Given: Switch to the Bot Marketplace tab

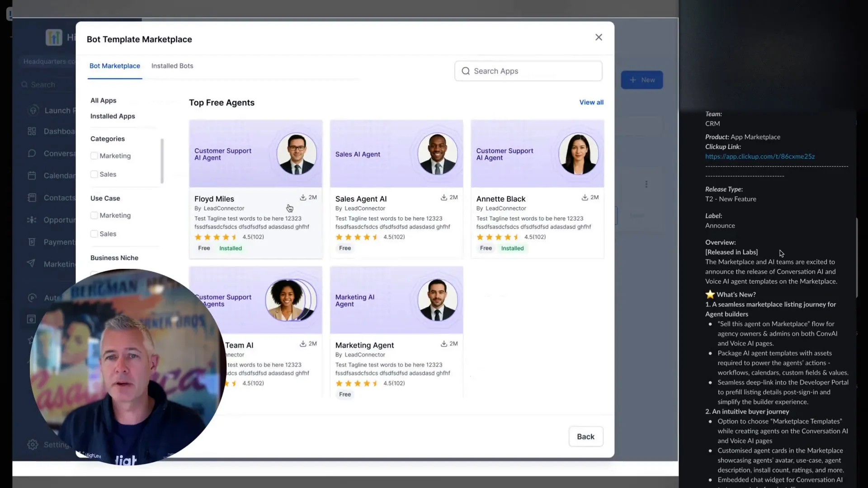Looking at the screenshot, I should [115, 66].
